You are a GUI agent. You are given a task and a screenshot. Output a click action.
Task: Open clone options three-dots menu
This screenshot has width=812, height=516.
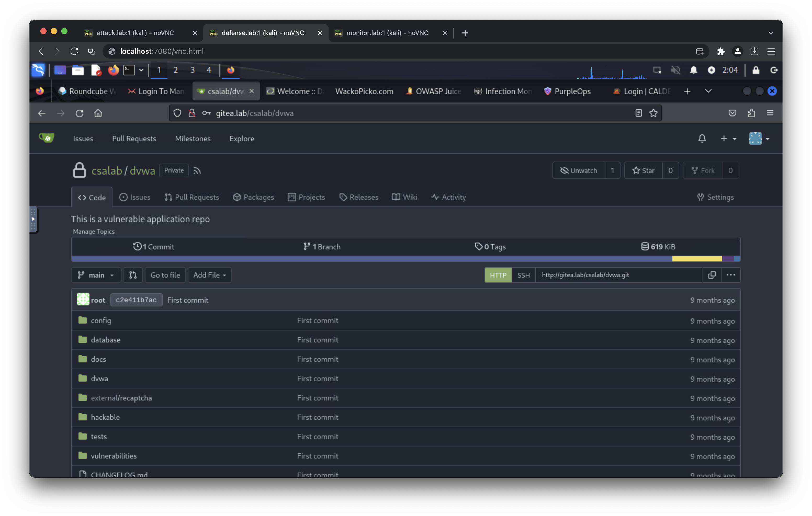[x=731, y=275]
